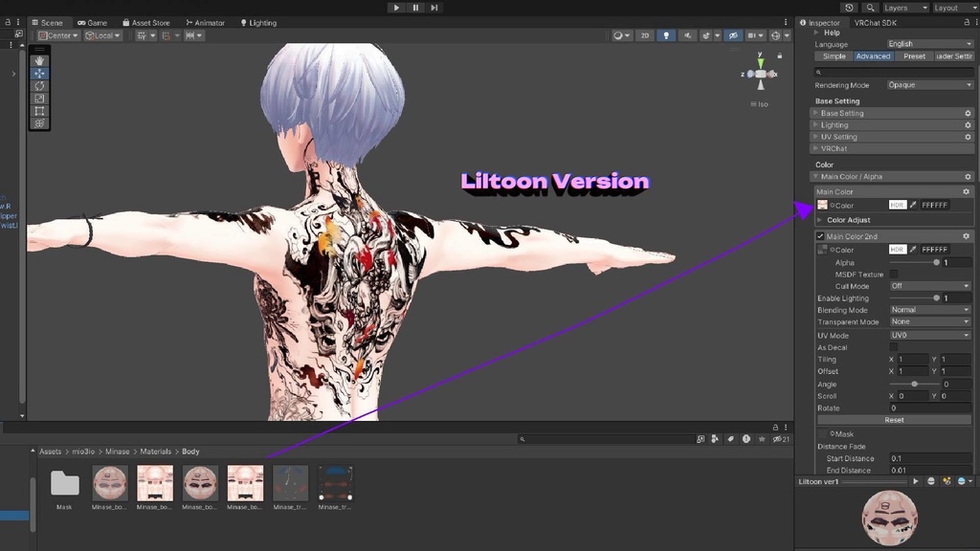The image size is (980, 551).
Task: Open the Rendering Mode Opaque dropdown
Action: click(x=929, y=85)
